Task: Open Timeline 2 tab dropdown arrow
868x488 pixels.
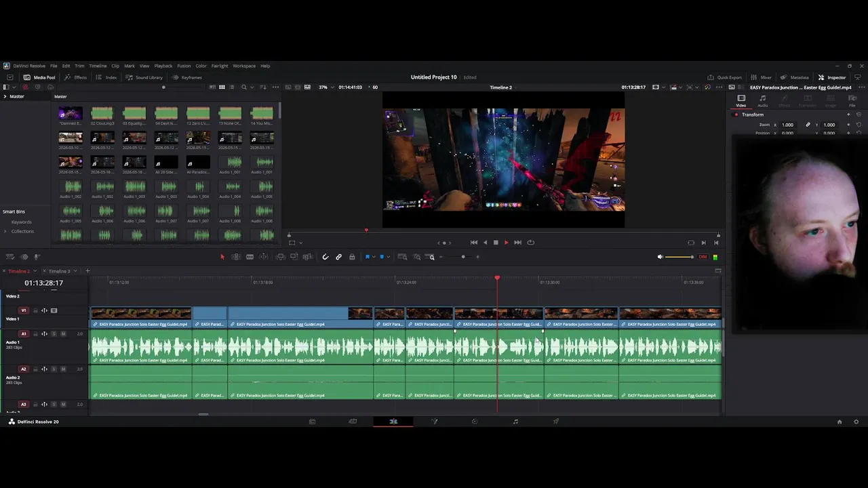Action: pos(35,271)
